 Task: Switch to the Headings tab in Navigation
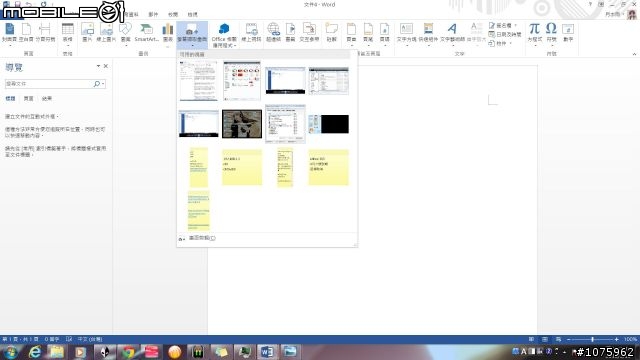tap(10, 98)
